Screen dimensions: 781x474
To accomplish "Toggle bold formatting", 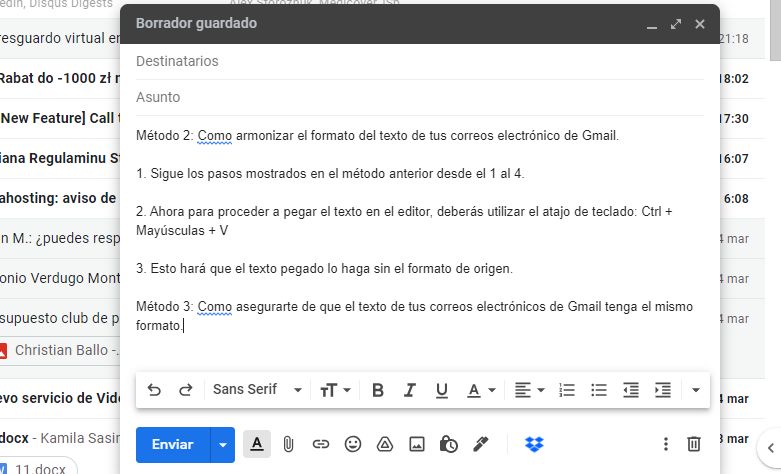I will point(378,390).
